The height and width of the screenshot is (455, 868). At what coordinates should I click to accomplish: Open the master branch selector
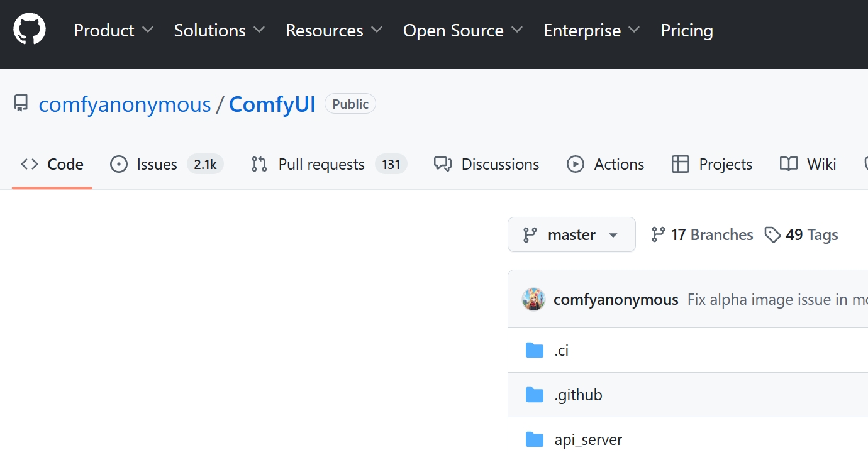pyautogui.click(x=571, y=234)
